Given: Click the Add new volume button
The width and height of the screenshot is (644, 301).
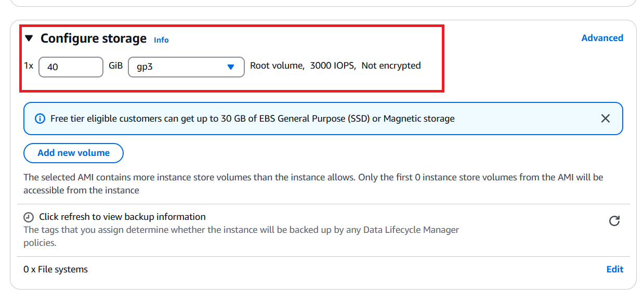Looking at the screenshot, I should [x=73, y=153].
